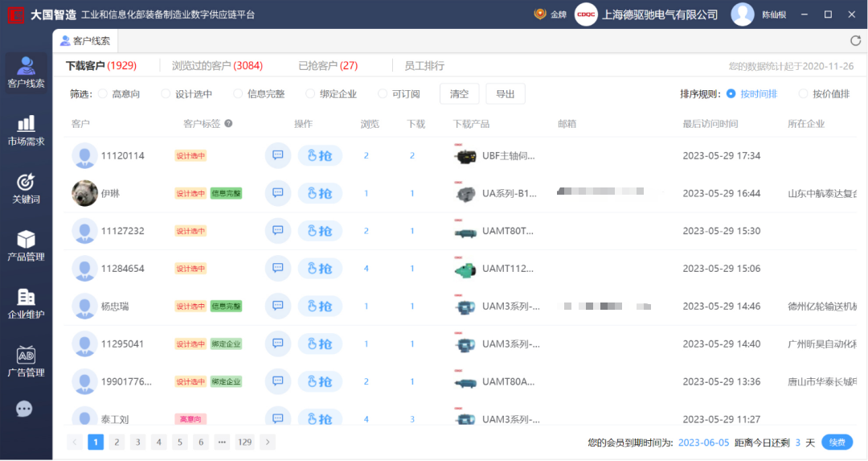Click the refresh icon at top right

pos(855,41)
